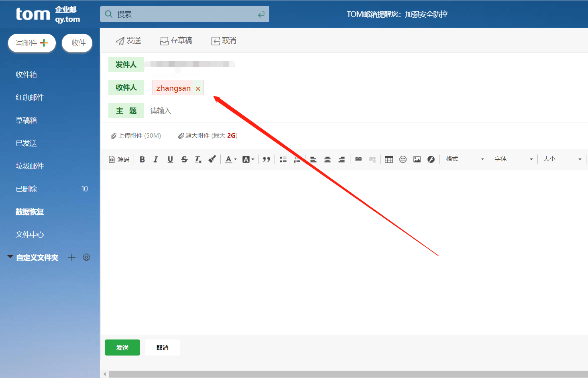The width and height of the screenshot is (588, 378).
Task: Toggle source code view with 源码 icon
Action: (119, 159)
